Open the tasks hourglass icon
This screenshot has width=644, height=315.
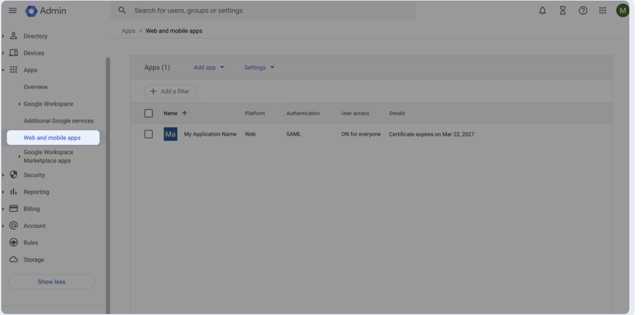pos(563,11)
